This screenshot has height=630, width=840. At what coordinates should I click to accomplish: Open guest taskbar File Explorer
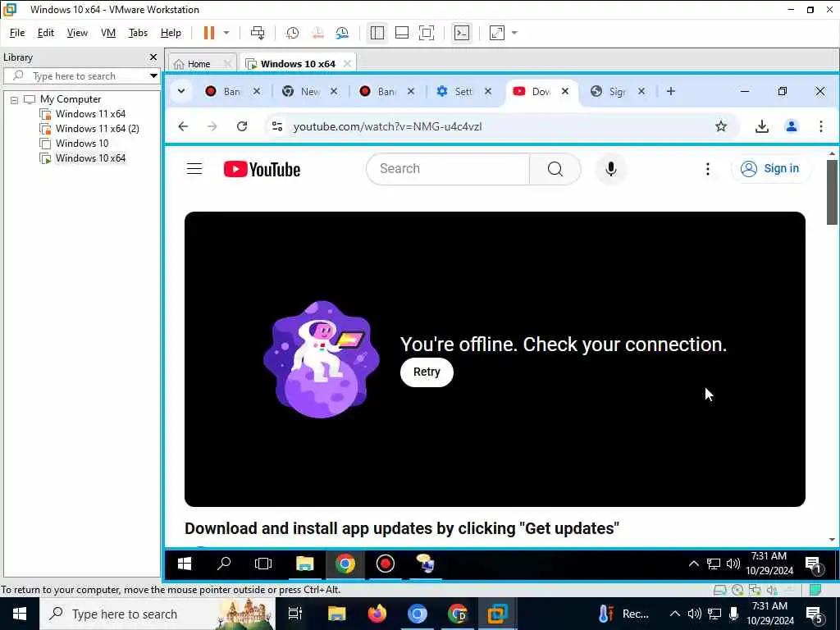[305, 564]
